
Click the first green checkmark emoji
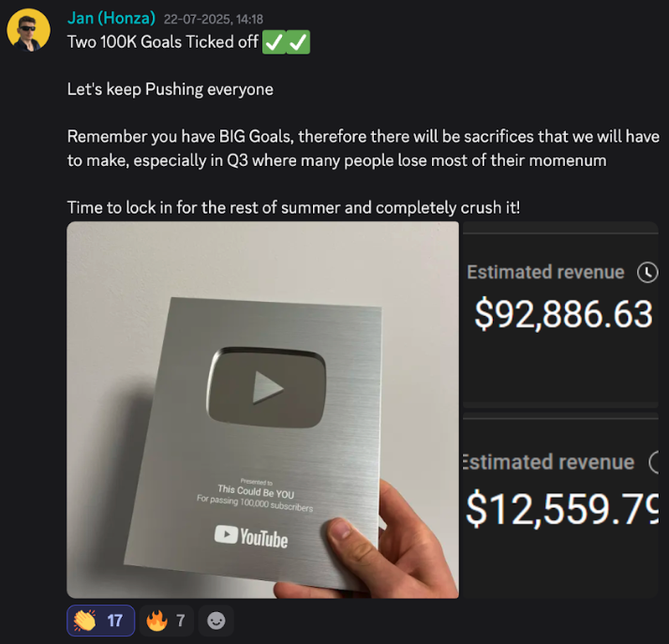(x=274, y=42)
